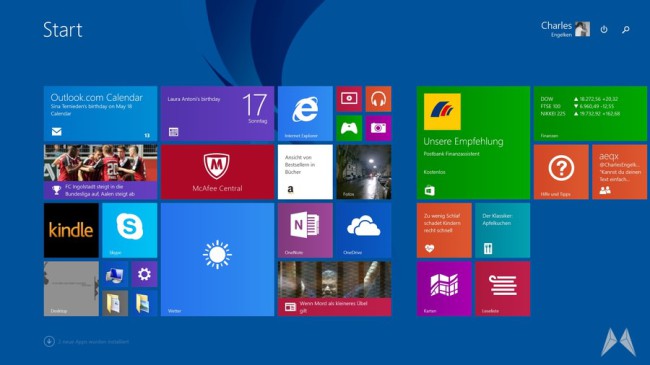Open the Camera tile

pos(378,128)
